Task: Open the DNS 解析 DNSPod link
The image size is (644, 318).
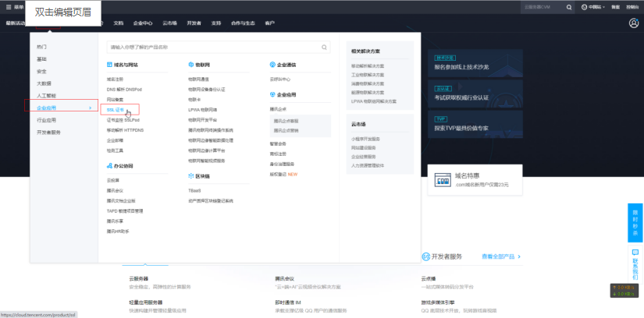Action: pyautogui.click(x=124, y=90)
